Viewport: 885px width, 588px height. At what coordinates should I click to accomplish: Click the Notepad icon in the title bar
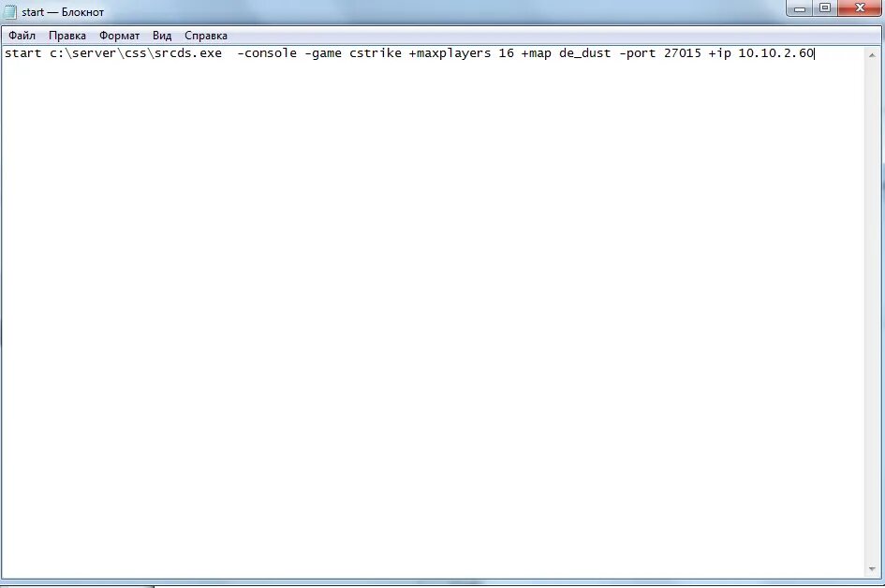click(x=11, y=11)
